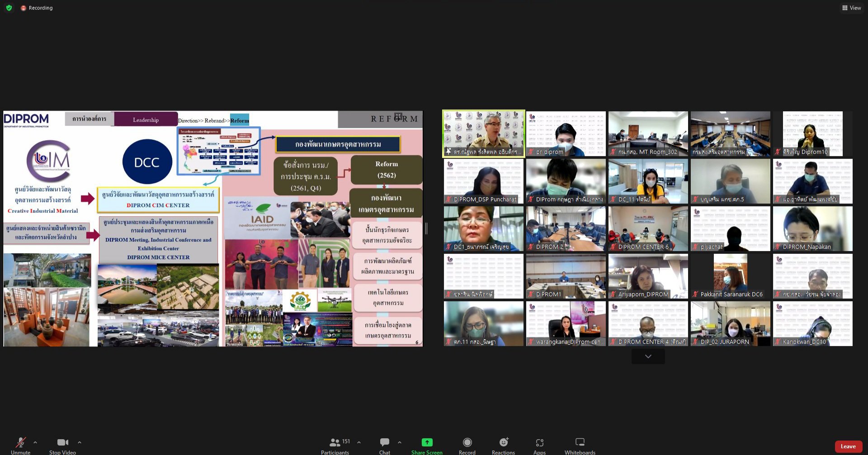Click the muted mic icon on DIPROM_Napakan tile
Screen dimensions: 868x455
[778, 247]
